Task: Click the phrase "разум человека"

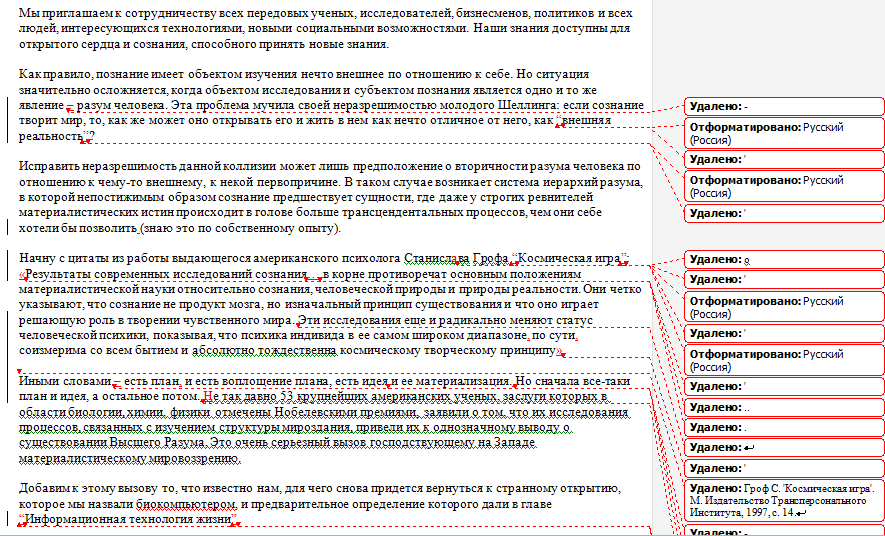Action: [x=121, y=105]
